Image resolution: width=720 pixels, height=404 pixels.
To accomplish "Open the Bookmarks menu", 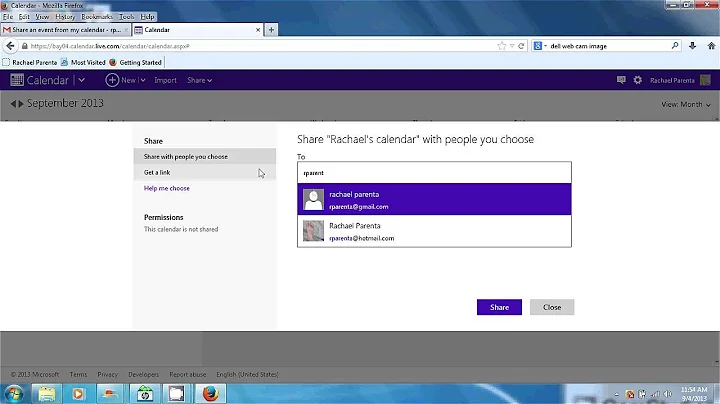I will pos(96,17).
